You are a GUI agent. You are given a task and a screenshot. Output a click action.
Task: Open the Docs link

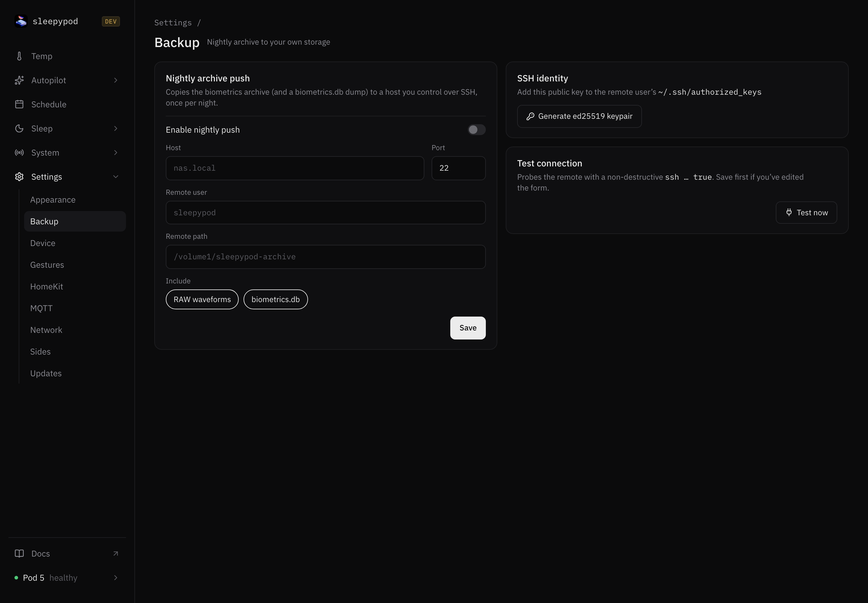tap(67, 554)
